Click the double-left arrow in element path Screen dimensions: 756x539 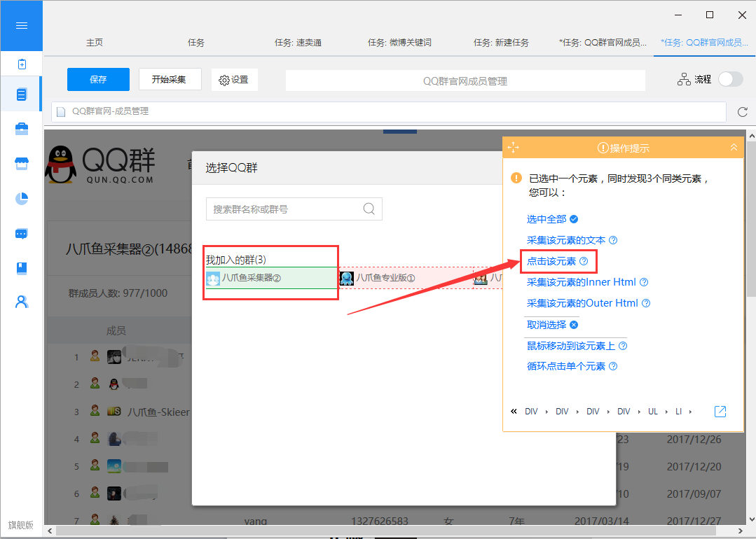[514, 412]
